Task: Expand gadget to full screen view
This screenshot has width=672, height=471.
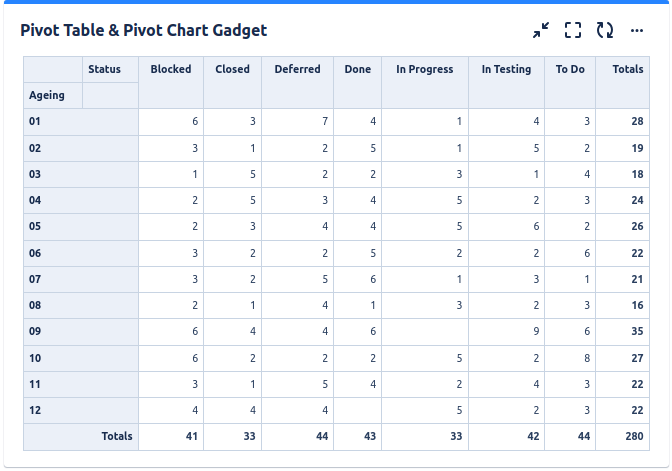Action: (573, 31)
